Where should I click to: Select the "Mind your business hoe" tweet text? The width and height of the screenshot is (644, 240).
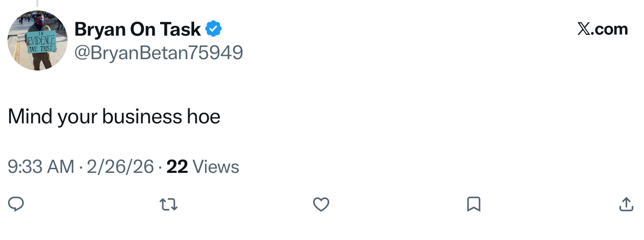click(114, 116)
